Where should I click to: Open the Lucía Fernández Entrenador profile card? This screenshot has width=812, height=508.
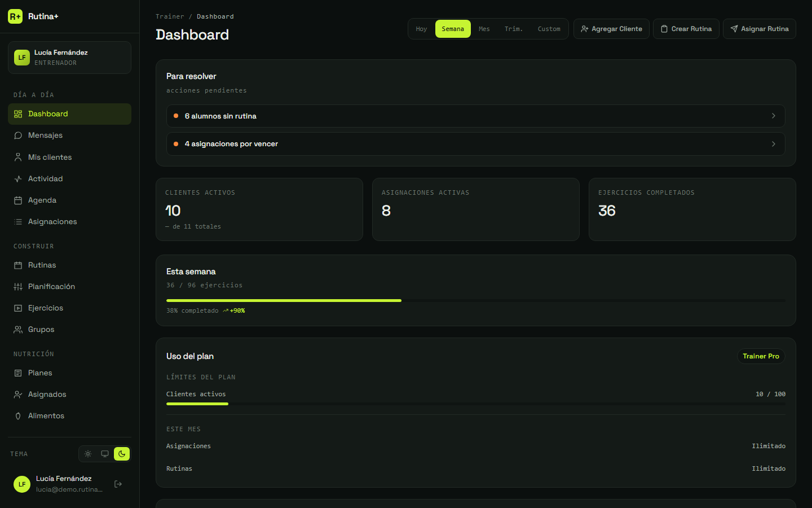(x=69, y=58)
